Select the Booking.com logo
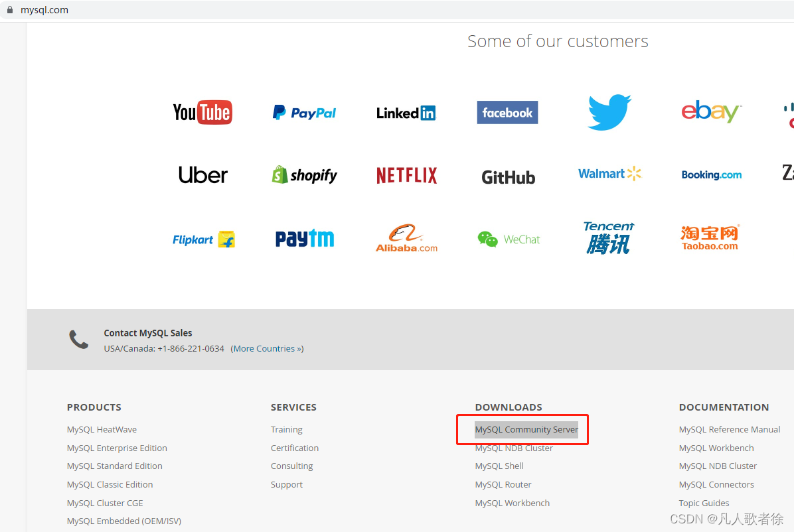Viewport: 794px width, 532px height. (712, 174)
